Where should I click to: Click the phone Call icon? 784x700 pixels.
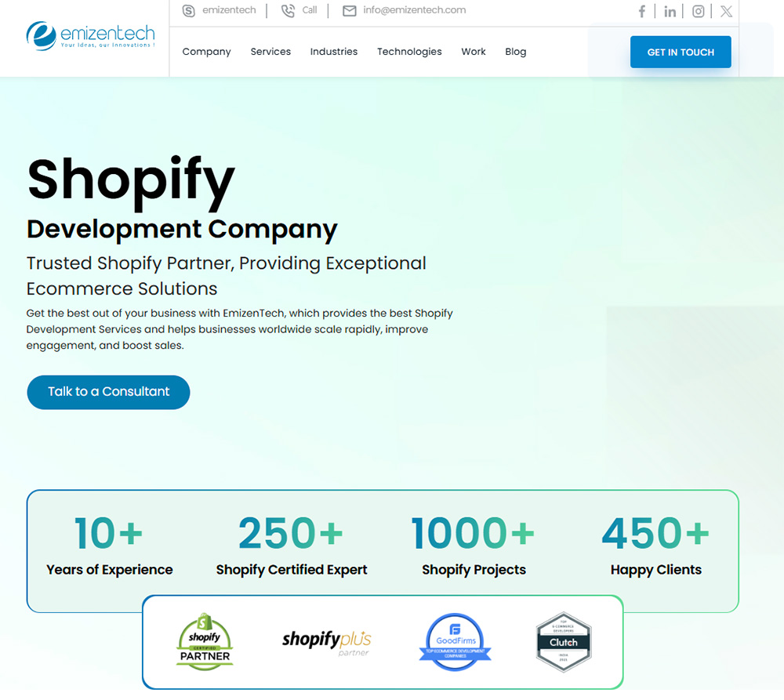click(x=288, y=11)
